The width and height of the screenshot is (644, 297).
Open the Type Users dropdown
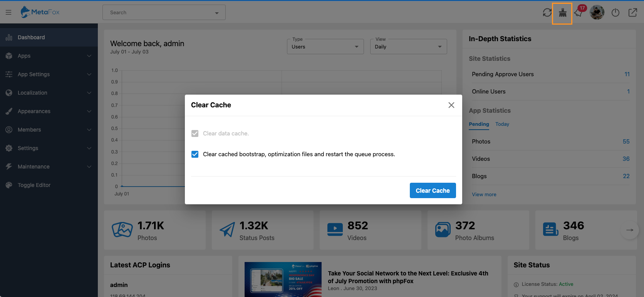325,47
